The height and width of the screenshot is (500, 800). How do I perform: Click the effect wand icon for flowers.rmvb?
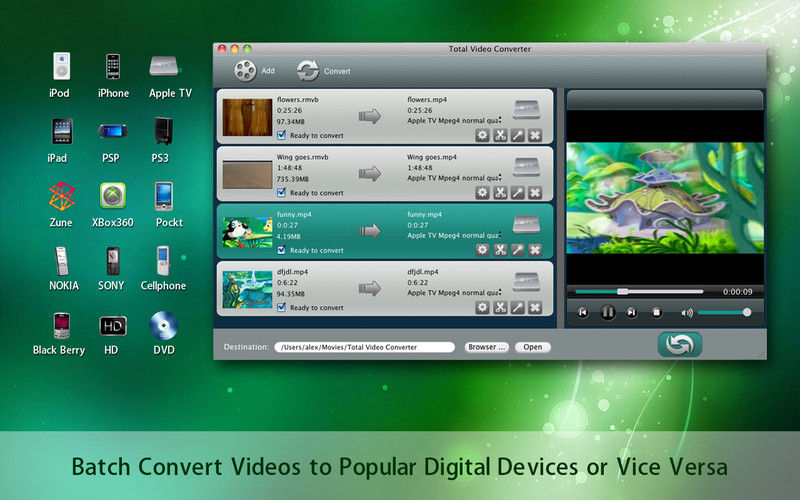517,135
